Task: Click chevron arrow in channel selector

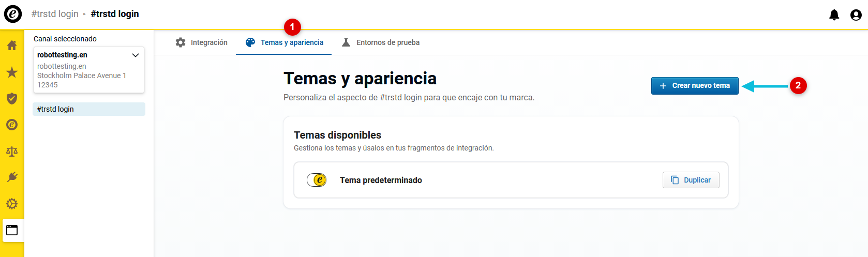Action: [x=136, y=55]
